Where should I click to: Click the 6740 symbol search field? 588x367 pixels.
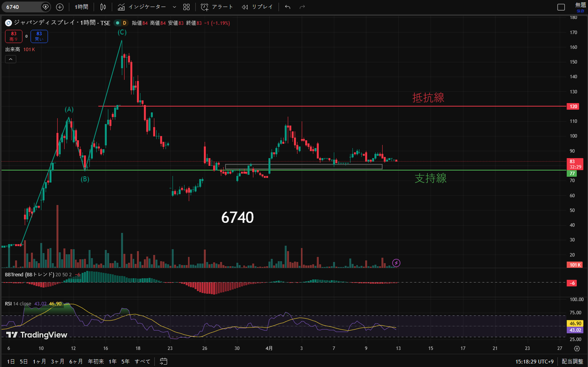pyautogui.click(x=26, y=7)
